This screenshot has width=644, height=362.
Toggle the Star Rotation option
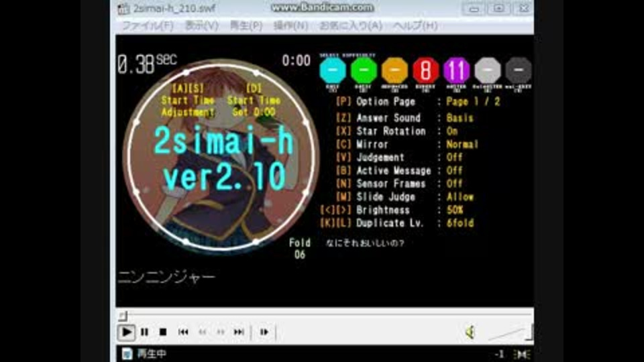click(x=396, y=131)
